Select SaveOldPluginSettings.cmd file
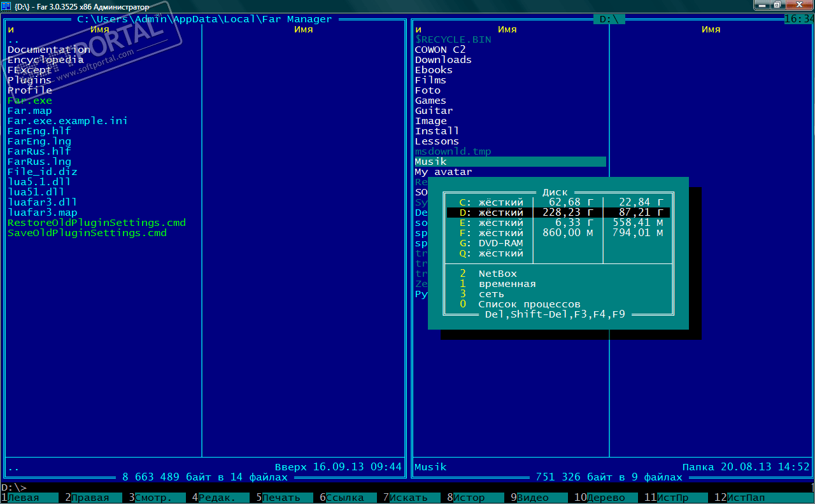 point(87,233)
